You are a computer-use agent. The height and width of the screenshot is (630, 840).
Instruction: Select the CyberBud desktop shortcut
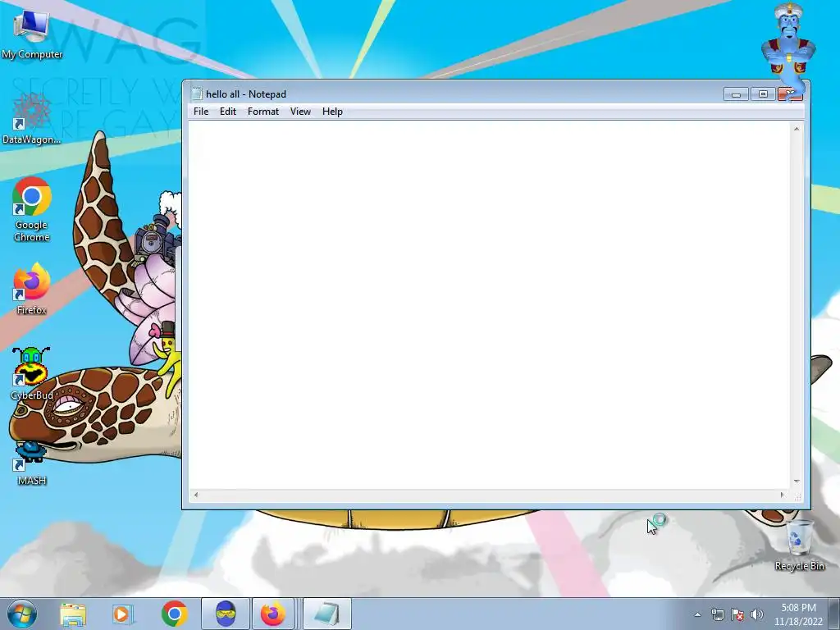32,374
